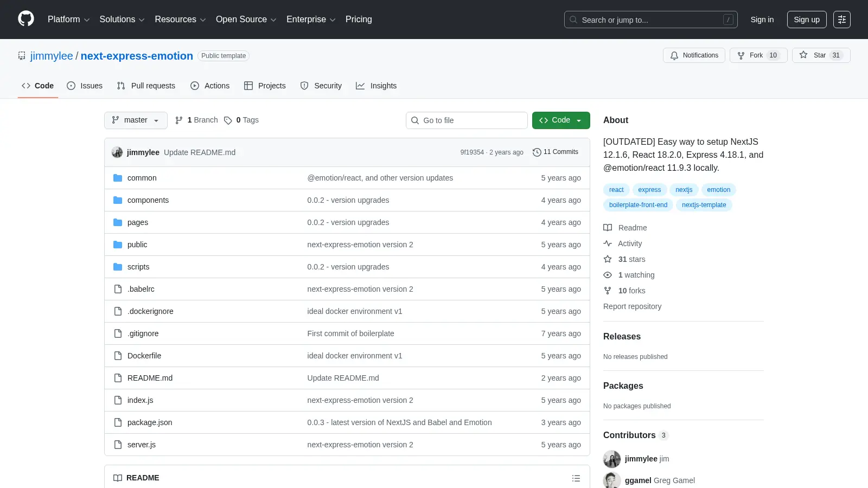Click the pulse icon beside Activity

pyautogui.click(x=608, y=243)
